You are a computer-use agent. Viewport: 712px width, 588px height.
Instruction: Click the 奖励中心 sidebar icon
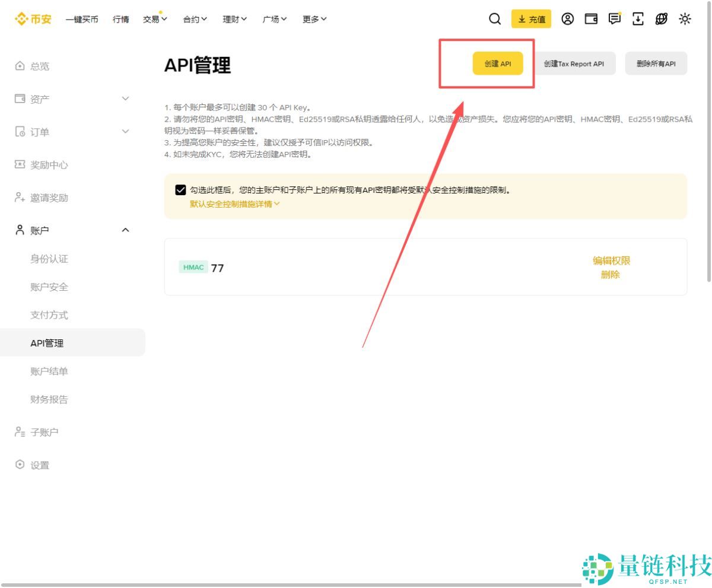pos(20,165)
